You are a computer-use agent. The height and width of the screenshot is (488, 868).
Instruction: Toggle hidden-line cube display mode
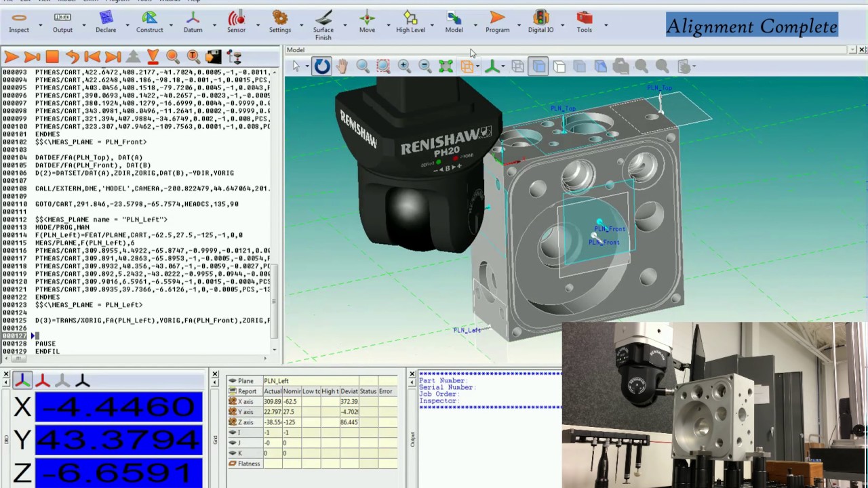tap(559, 66)
